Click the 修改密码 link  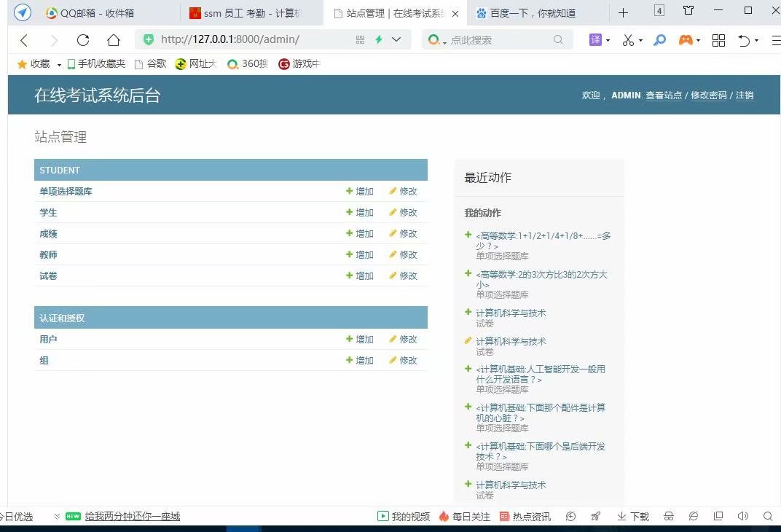click(x=708, y=95)
